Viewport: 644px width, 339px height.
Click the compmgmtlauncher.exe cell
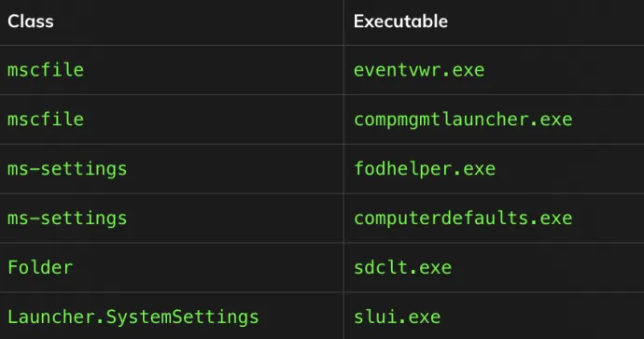click(x=463, y=120)
